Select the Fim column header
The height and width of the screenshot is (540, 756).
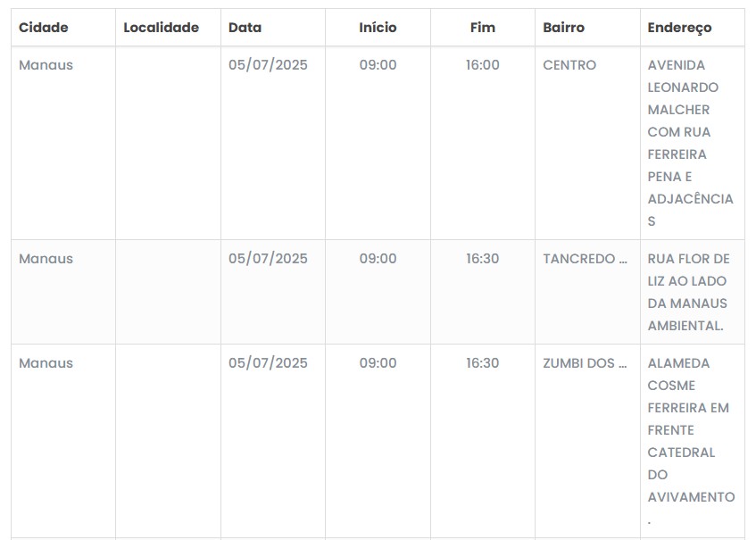pyautogui.click(x=482, y=28)
